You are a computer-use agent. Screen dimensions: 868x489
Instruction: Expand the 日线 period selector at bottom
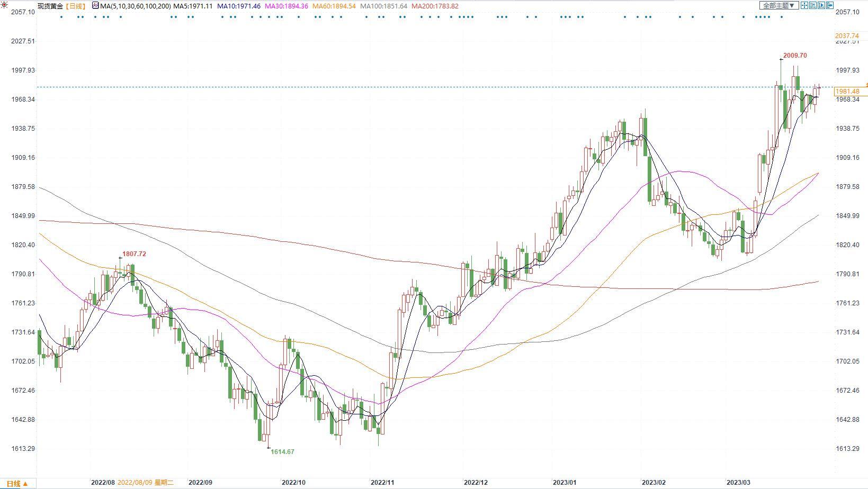point(17,483)
